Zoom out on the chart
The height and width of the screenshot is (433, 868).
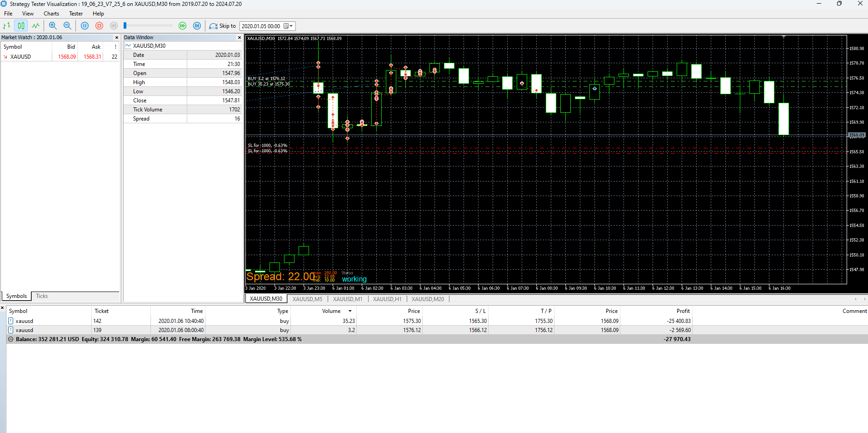[x=67, y=26]
